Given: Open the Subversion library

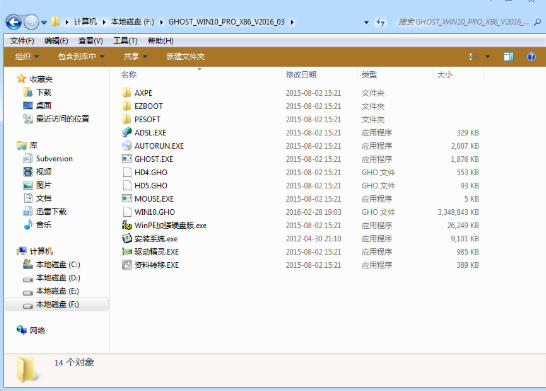Looking at the screenshot, I should tap(48, 158).
